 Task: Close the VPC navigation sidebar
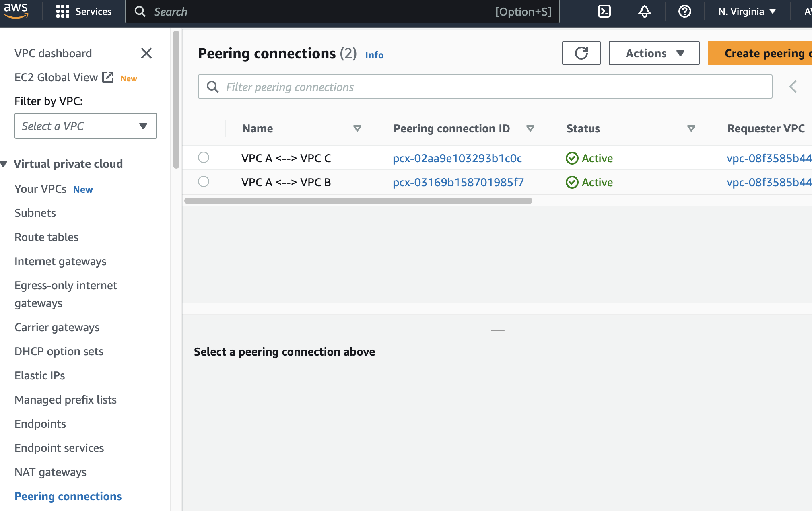pos(146,53)
